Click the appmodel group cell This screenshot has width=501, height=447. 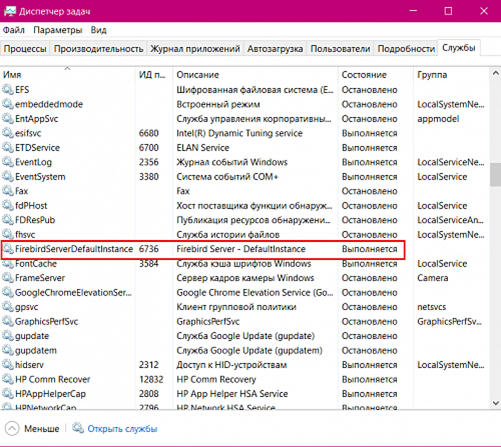point(438,119)
